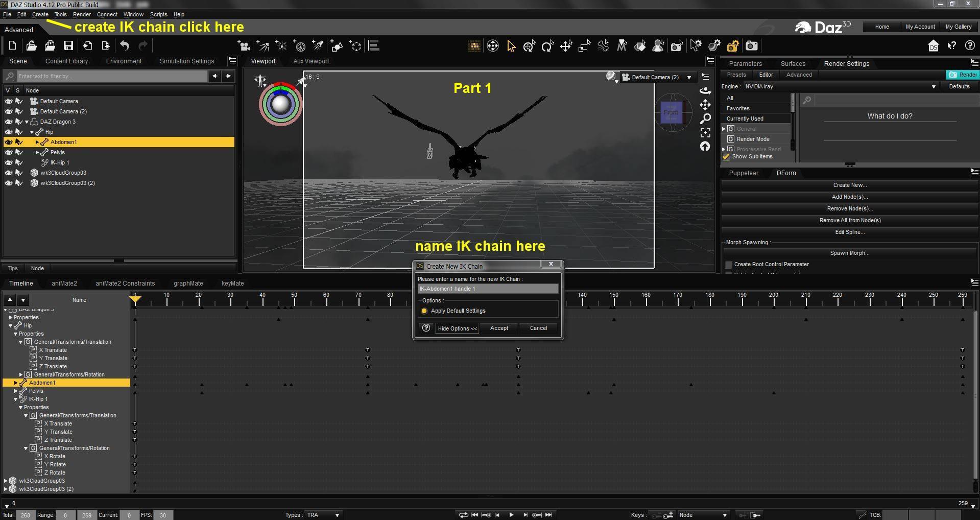The width and height of the screenshot is (980, 520).
Task: Select the Translate tool
Action: tap(566, 46)
